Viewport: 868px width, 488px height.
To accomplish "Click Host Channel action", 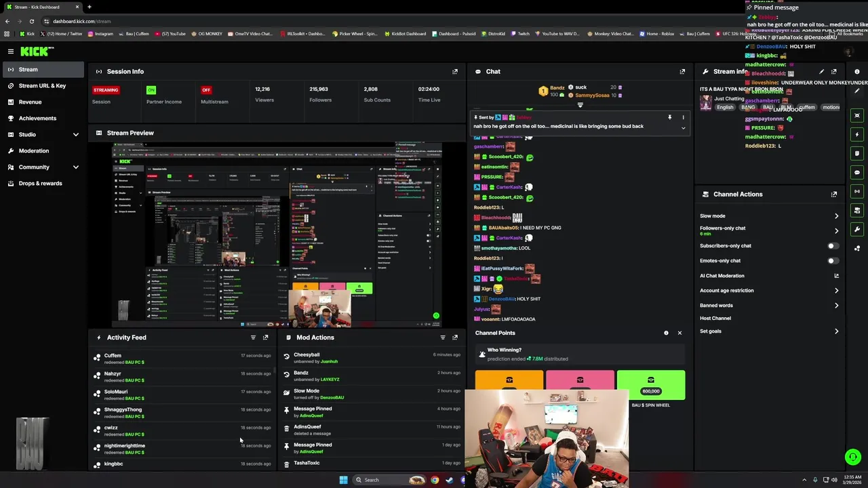I will tap(715, 319).
